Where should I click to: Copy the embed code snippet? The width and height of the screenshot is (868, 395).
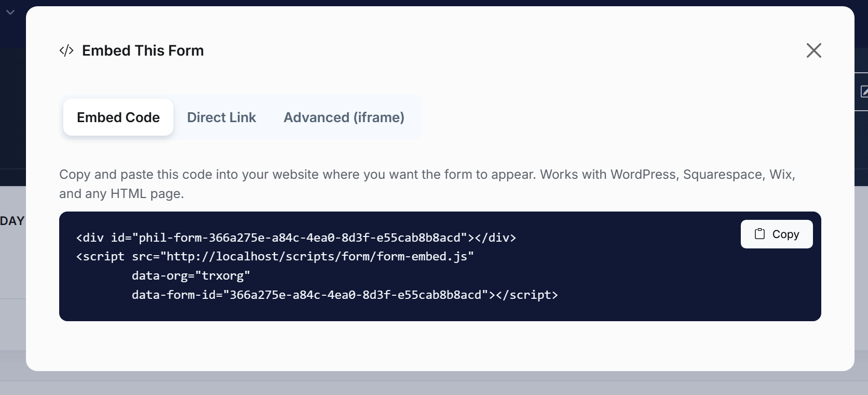pyautogui.click(x=777, y=234)
